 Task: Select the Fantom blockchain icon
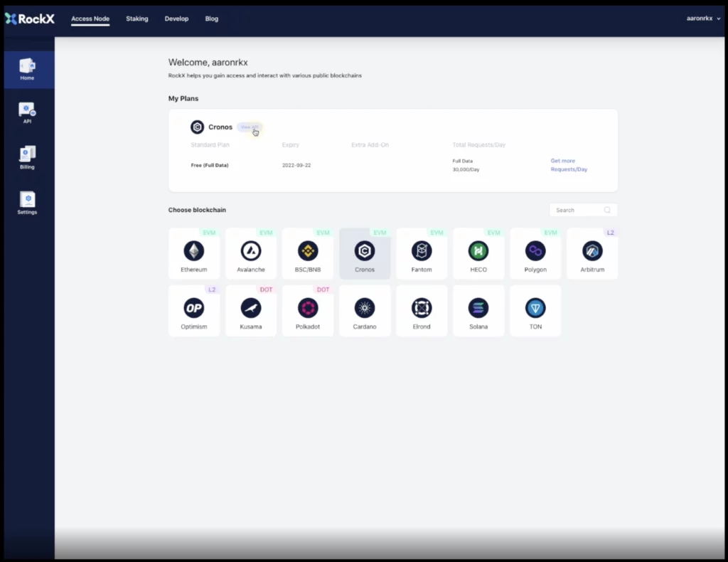tap(422, 251)
